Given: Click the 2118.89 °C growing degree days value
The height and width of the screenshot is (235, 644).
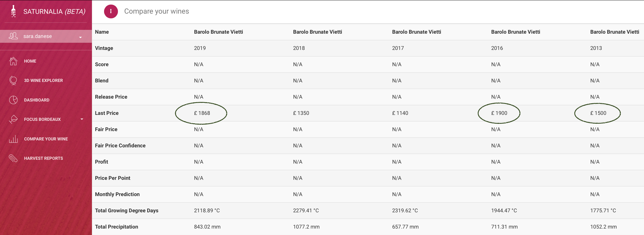Looking at the screenshot, I should pyautogui.click(x=207, y=210).
